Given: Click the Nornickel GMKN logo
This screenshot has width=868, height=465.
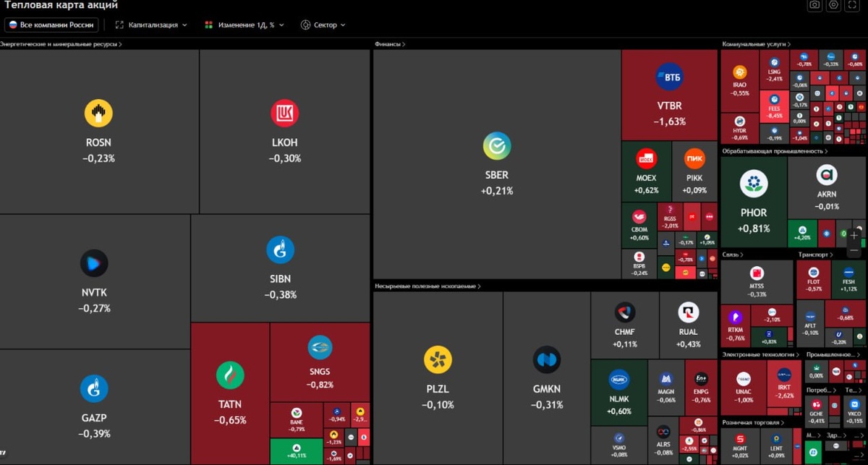Looking at the screenshot, I should pyautogui.click(x=547, y=359).
